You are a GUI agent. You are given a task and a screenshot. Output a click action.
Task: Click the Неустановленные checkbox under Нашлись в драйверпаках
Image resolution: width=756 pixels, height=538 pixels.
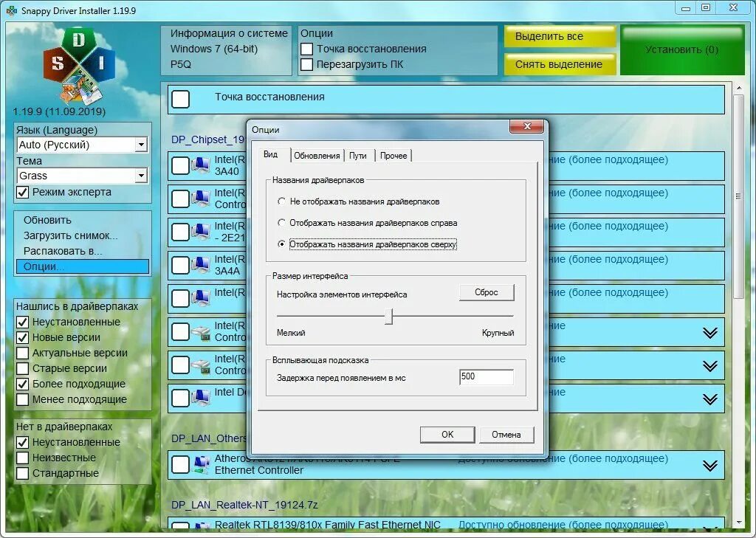23,322
